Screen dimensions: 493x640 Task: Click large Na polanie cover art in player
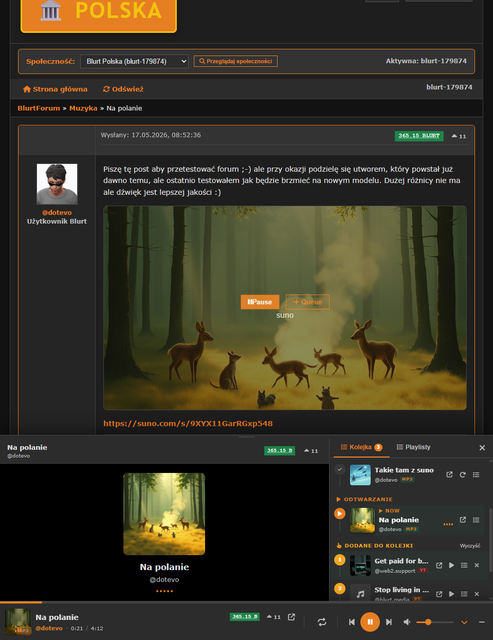[x=164, y=514]
